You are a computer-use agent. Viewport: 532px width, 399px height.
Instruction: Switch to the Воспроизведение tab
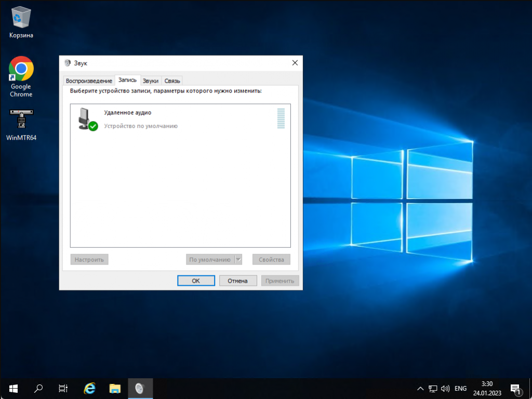[89, 81]
